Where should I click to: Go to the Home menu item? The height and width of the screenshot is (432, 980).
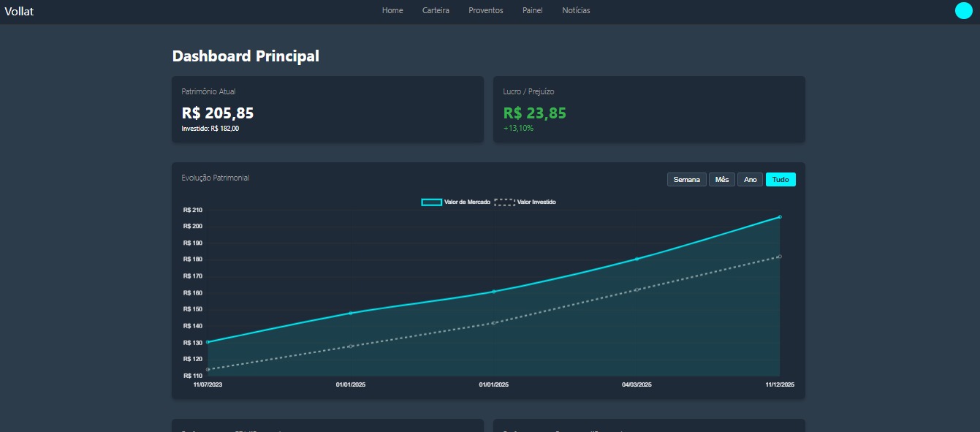[x=392, y=10]
